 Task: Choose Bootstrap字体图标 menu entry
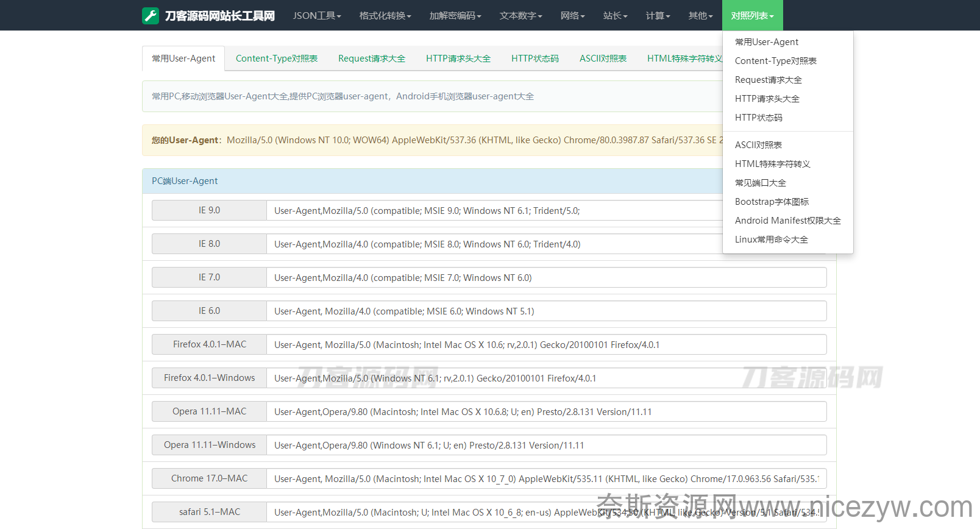(x=772, y=202)
